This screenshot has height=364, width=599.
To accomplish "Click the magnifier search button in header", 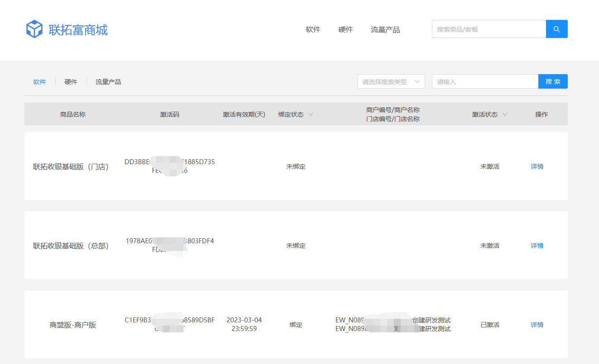I will pyautogui.click(x=557, y=29).
